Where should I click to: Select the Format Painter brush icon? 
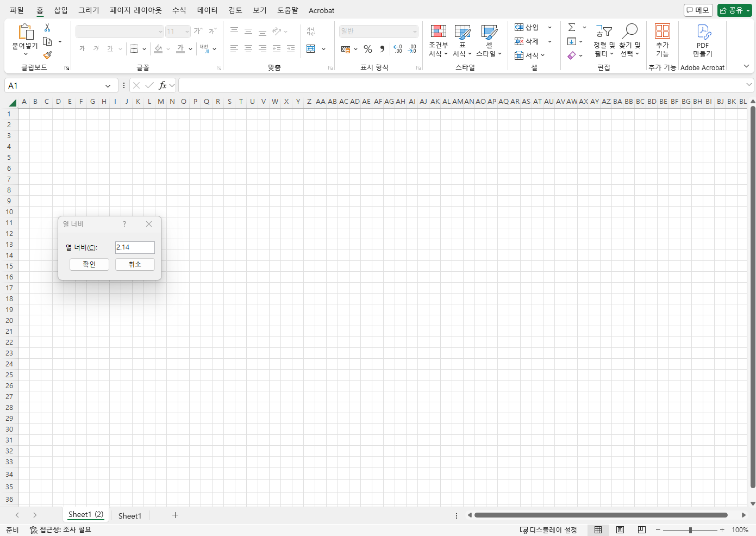(47, 55)
